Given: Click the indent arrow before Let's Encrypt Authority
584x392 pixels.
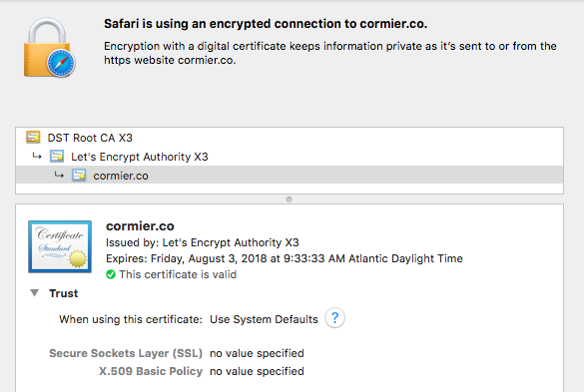Looking at the screenshot, I should click(x=37, y=156).
